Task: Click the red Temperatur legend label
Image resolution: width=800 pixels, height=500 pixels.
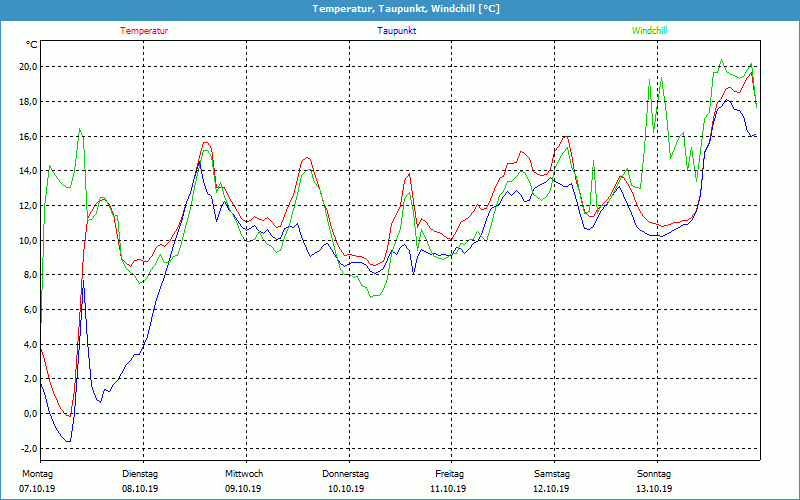Action: 144,31
